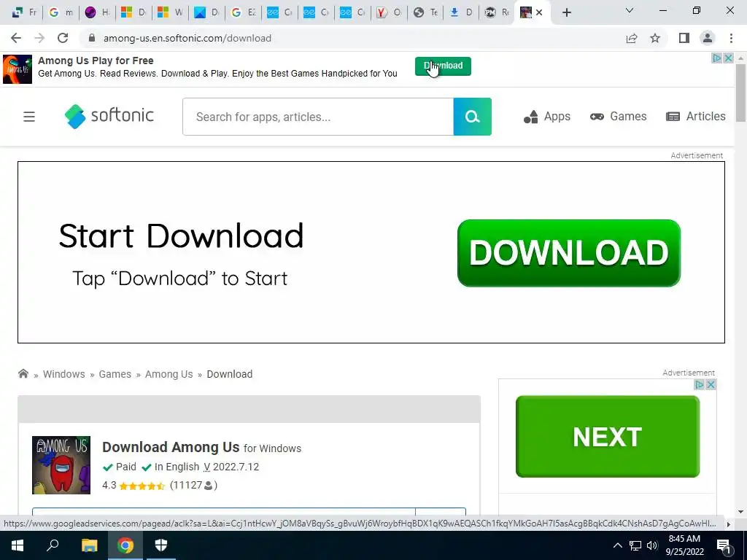747x560 pixels.
Task: Open the notification center icon
Action: click(724, 545)
